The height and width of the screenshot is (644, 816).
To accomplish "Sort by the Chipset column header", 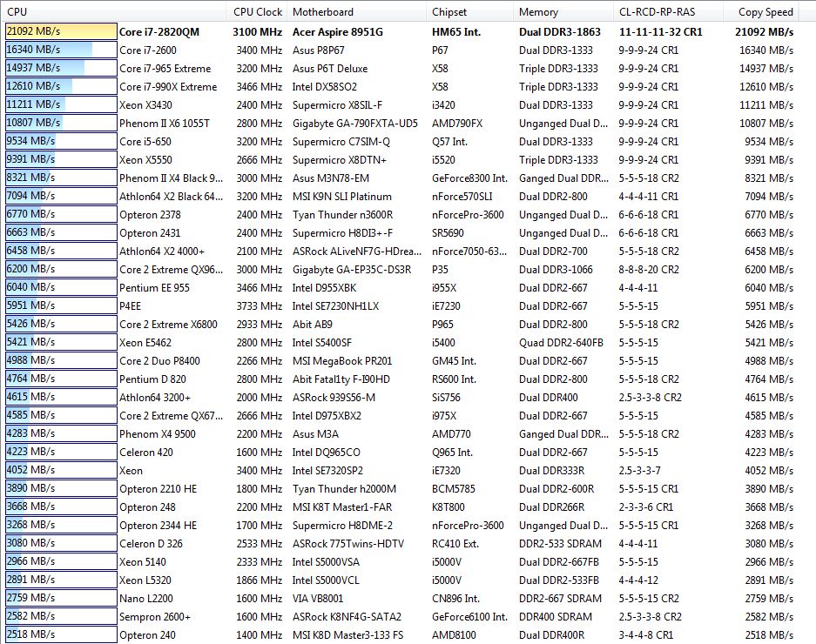I will 469,11.
